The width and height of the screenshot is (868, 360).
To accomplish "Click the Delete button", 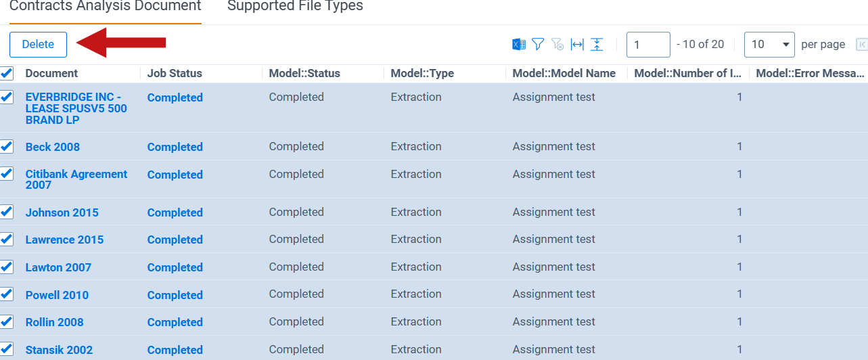I will 38,45.
